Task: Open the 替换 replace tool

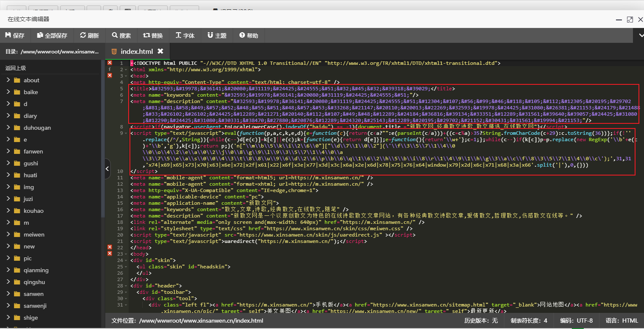Action: click(x=152, y=36)
